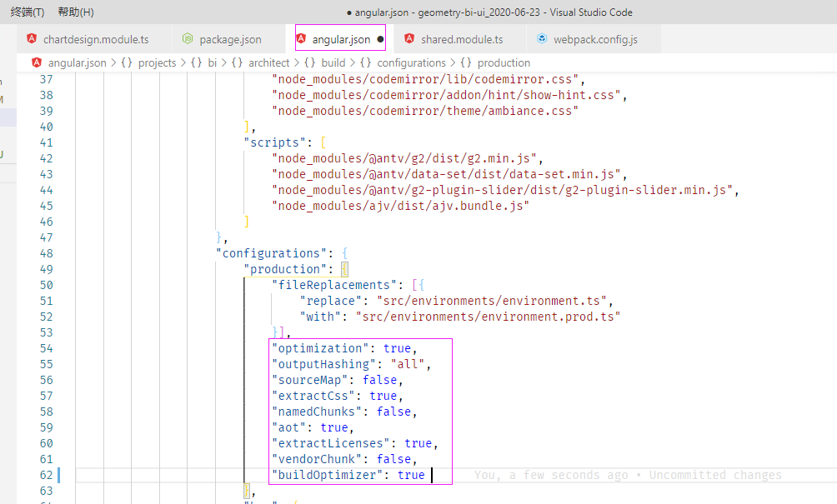Click environment.prod.ts path string
The height and width of the screenshot is (504, 837).
(x=488, y=317)
